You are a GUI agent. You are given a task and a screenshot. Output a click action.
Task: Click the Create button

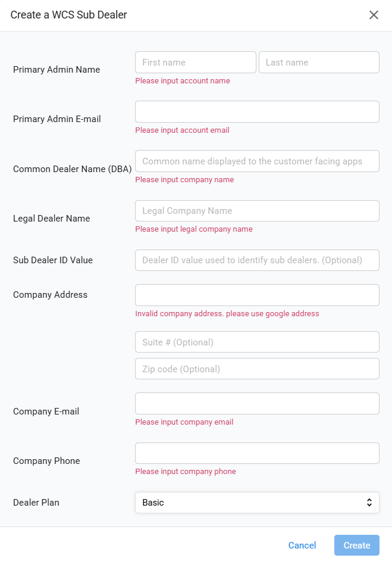pyautogui.click(x=357, y=546)
